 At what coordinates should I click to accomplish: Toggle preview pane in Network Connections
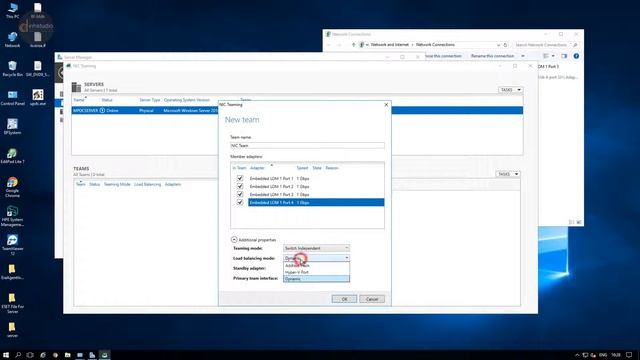(564, 56)
